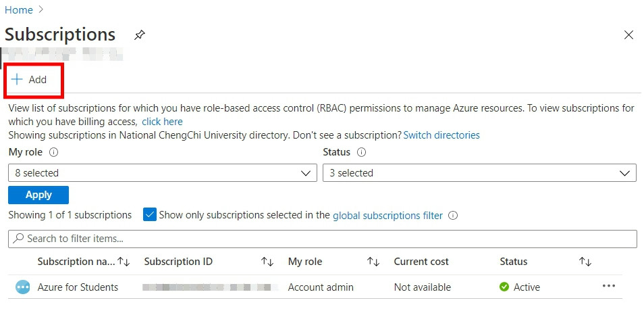Image resolution: width=644 pixels, height=311 pixels.
Task: Open the 'click here' billing access link
Action: pyautogui.click(x=162, y=122)
